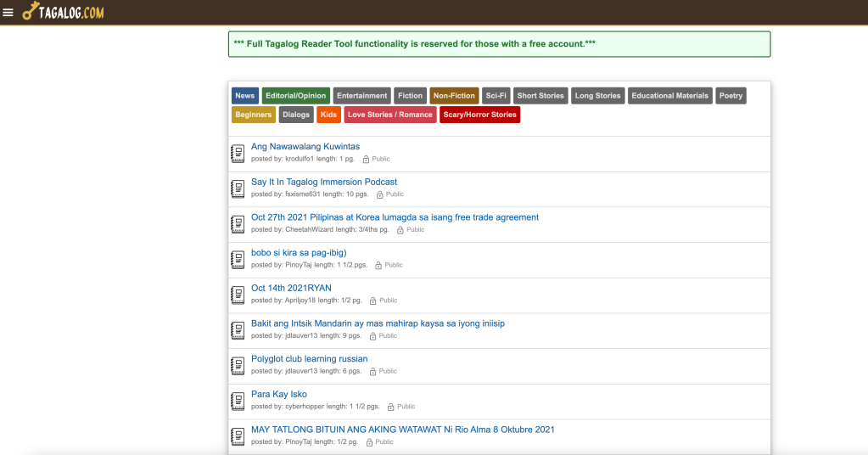
Task: Filter by the Poetry tag
Action: (x=731, y=96)
